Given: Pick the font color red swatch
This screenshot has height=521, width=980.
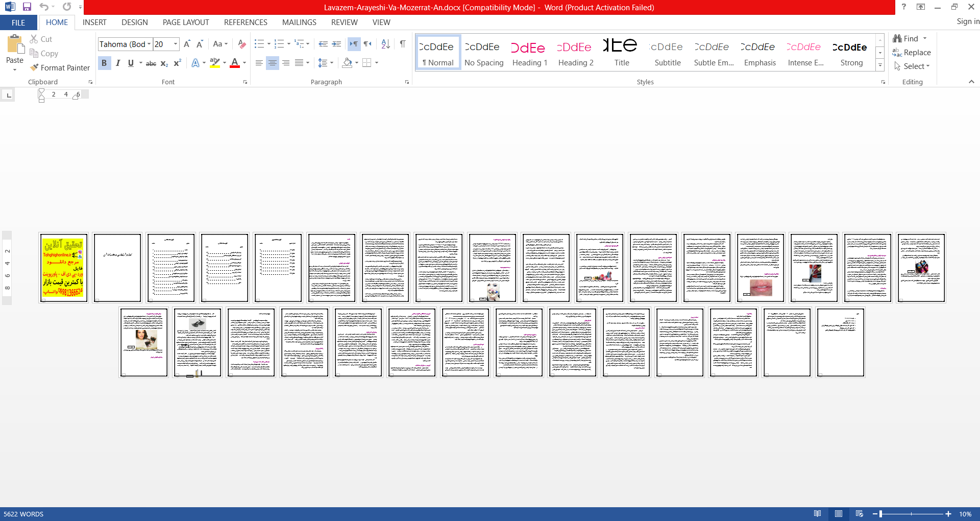Looking at the screenshot, I should [235, 63].
